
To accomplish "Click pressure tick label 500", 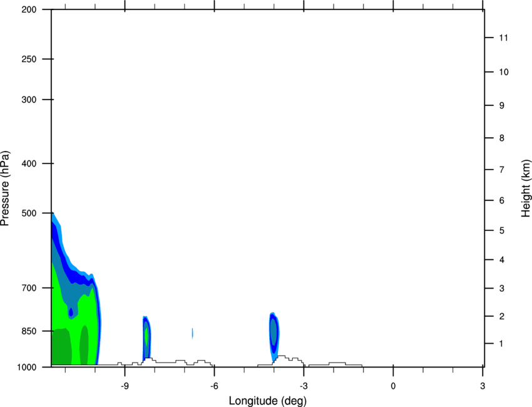I will (29, 213).
